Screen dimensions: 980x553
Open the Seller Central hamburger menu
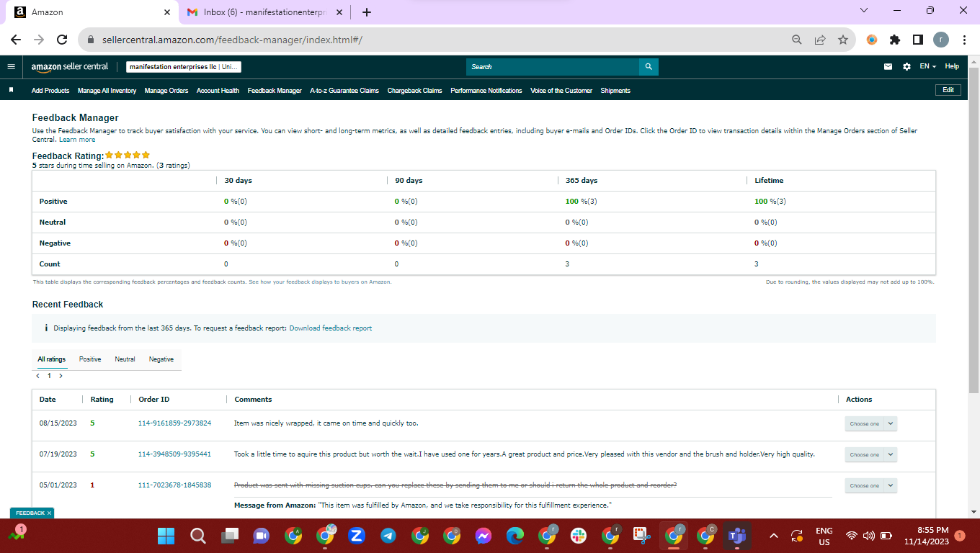click(x=11, y=66)
